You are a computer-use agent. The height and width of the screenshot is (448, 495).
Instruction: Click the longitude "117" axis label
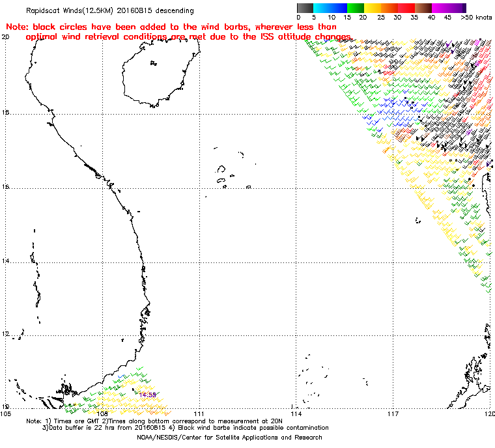(393, 414)
